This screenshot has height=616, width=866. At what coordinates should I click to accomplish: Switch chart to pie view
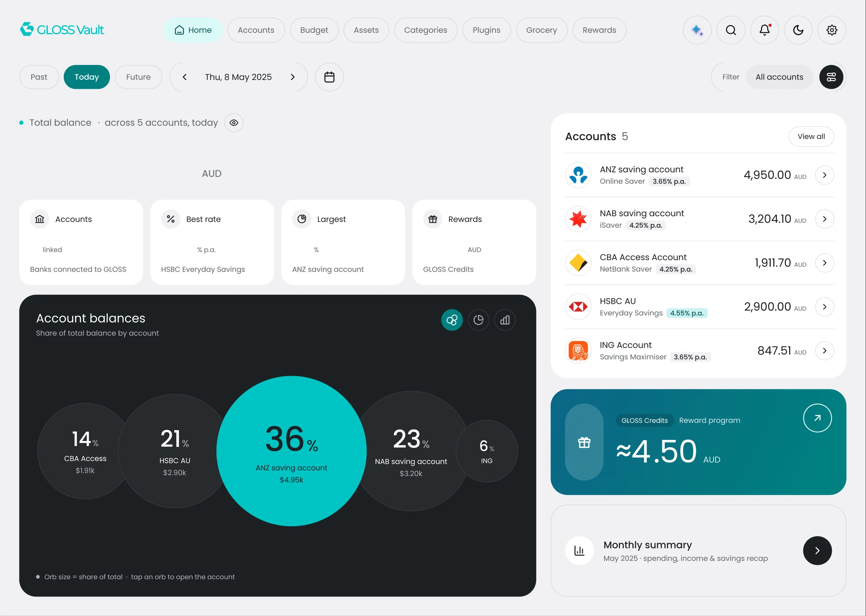tap(478, 320)
